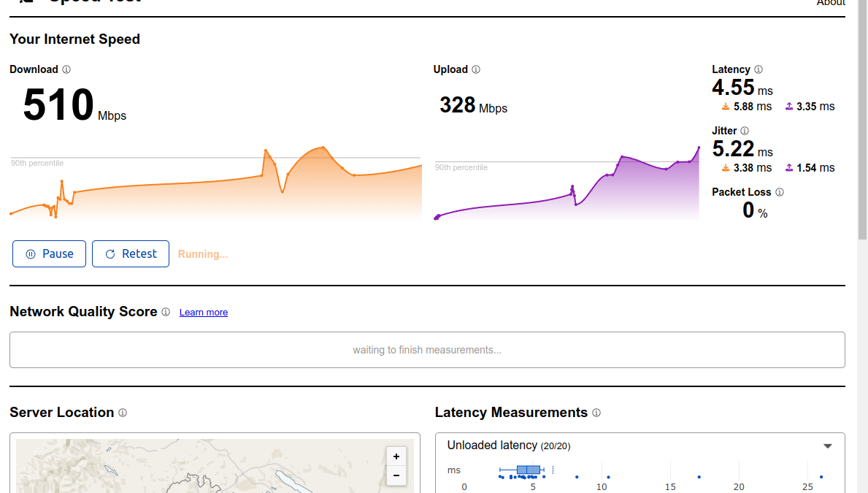
Task: Open the Packet Loss info icon
Action: [779, 192]
